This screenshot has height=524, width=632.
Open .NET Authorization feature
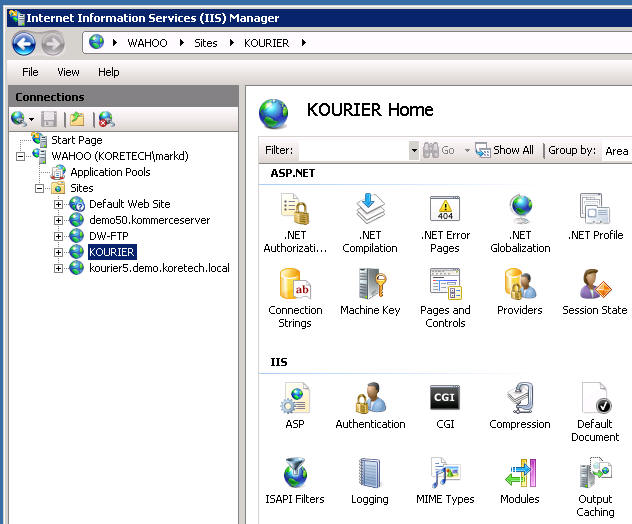click(295, 223)
